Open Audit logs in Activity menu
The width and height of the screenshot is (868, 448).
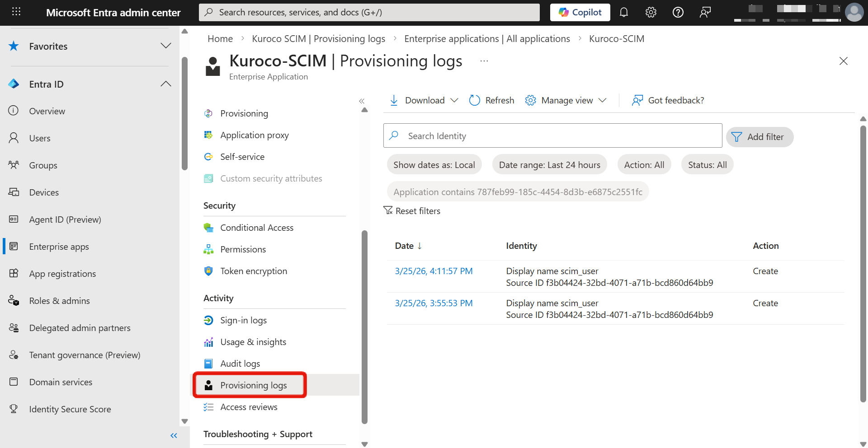click(x=240, y=364)
